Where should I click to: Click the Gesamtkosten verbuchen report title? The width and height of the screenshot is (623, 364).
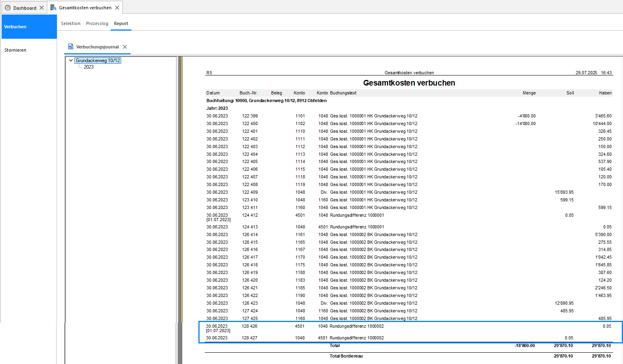(x=409, y=83)
